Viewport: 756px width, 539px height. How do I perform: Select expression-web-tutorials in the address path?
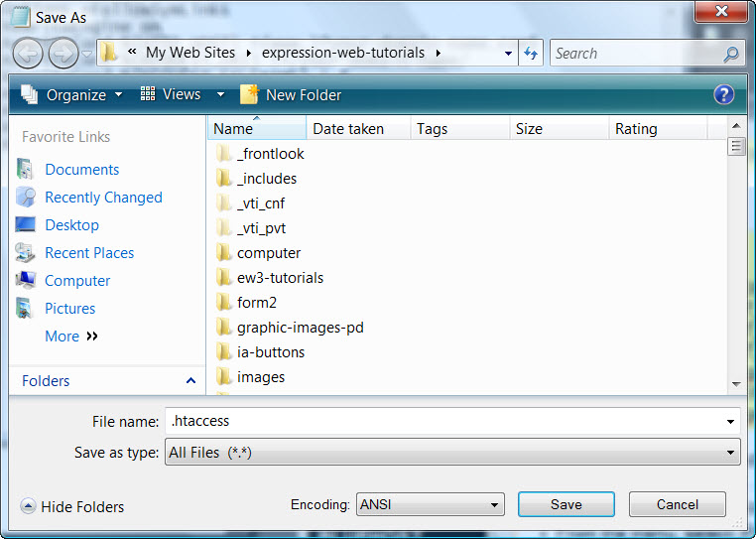pyautogui.click(x=343, y=53)
